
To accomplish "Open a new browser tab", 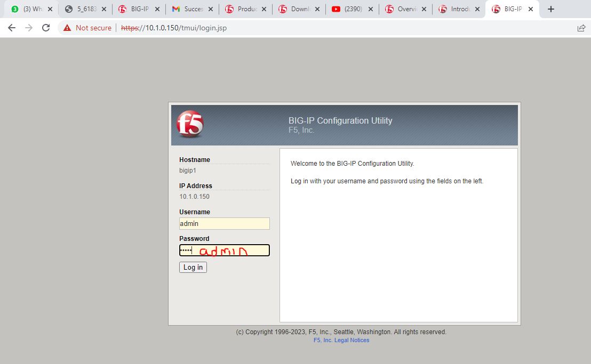I will tap(551, 9).
